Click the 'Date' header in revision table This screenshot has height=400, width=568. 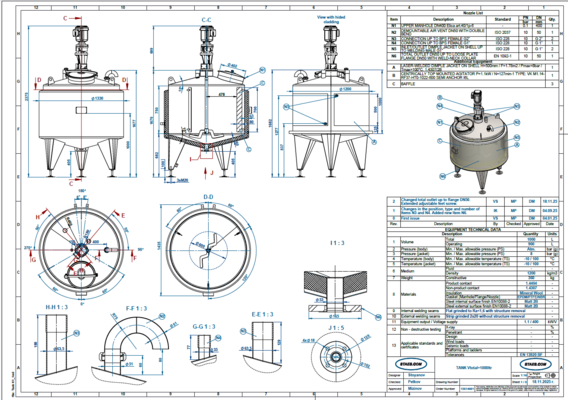[x=550, y=224]
